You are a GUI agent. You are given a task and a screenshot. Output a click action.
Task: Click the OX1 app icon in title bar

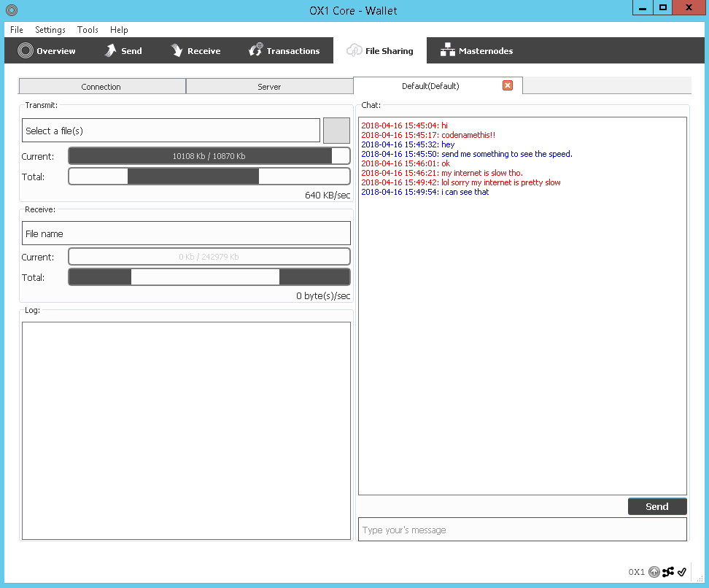click(12, 10)
